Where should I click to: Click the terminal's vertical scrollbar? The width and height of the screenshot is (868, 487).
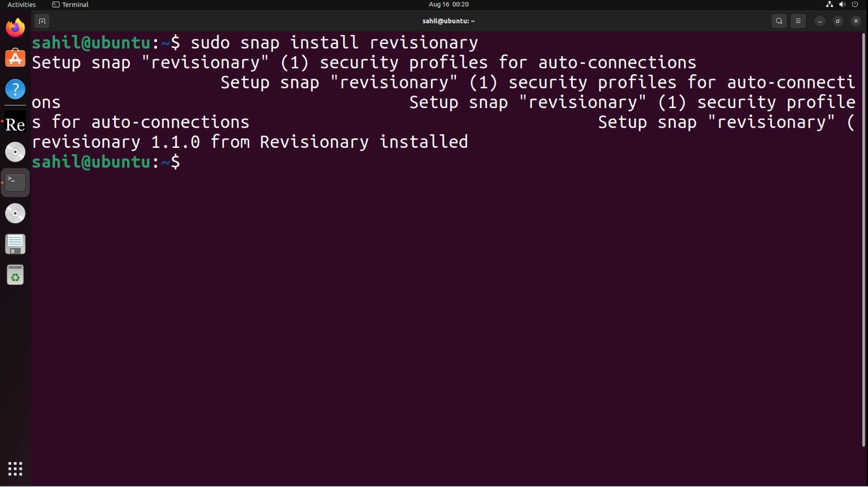click(864, 238)
